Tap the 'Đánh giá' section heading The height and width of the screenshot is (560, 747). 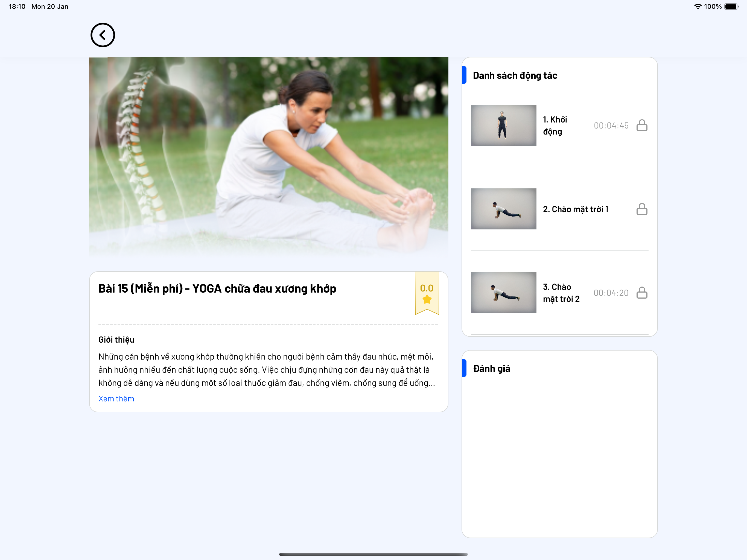(x=492, y=369)
